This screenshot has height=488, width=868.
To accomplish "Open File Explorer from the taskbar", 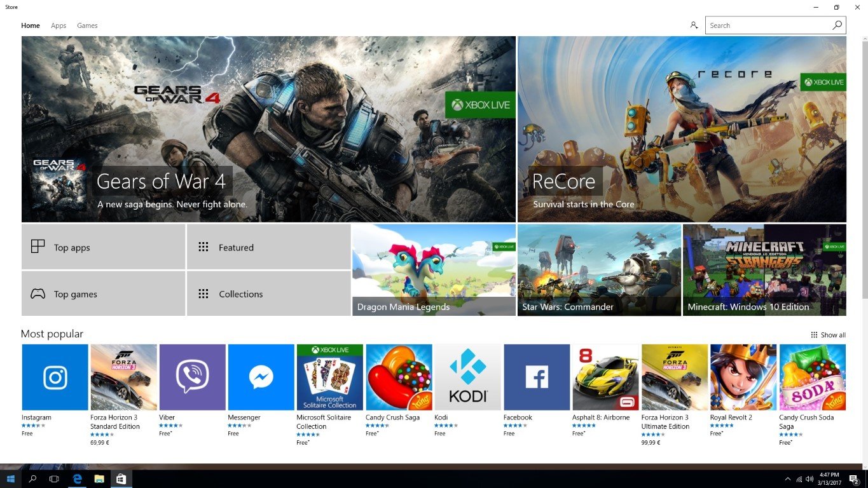I will [x=99, y=478].
